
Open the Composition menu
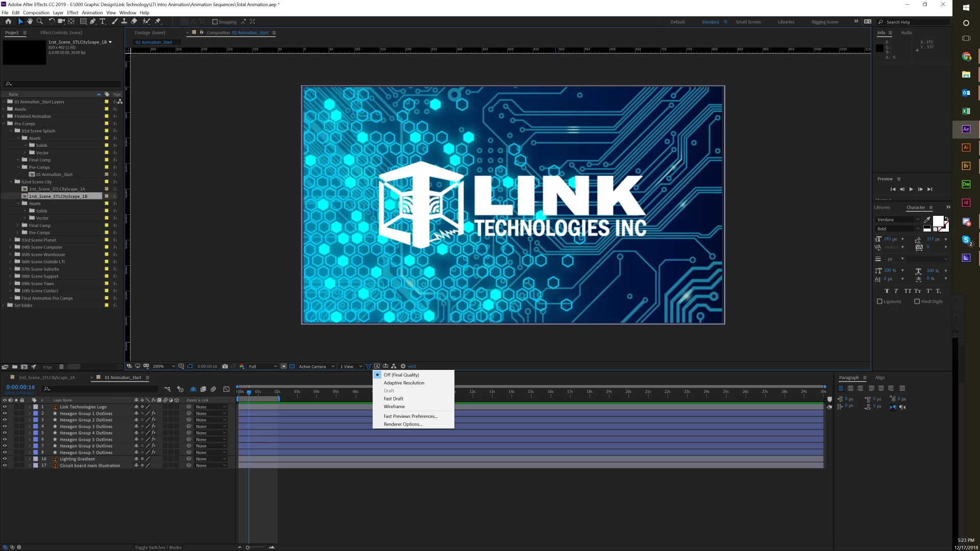point(36,13)
